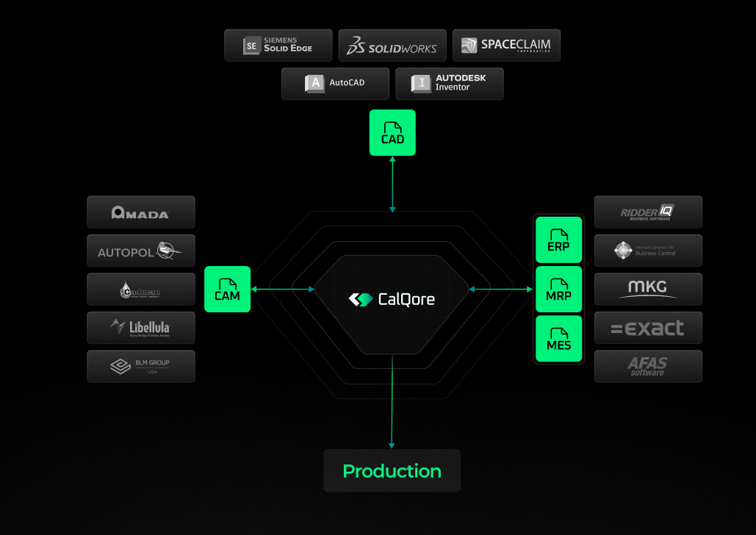The height and width of the screenshot is (535, 756).
Task: Click the Autodesk Inventor card
Action: (450, 84)
